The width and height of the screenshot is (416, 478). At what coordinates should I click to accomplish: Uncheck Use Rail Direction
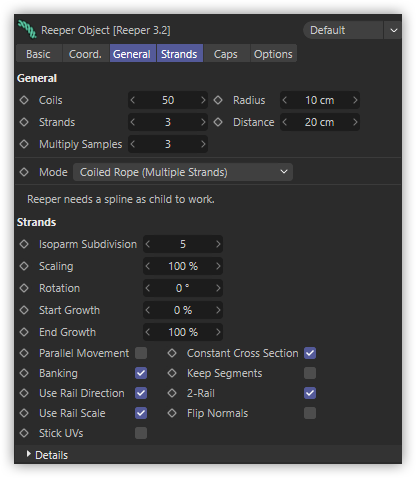[x=141, y=393]
